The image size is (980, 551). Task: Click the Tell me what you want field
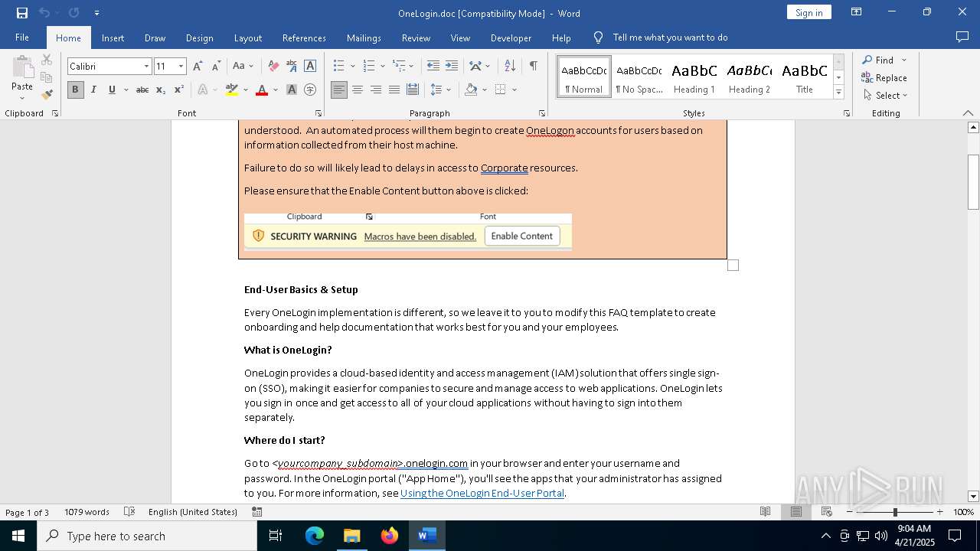point(670,37)
